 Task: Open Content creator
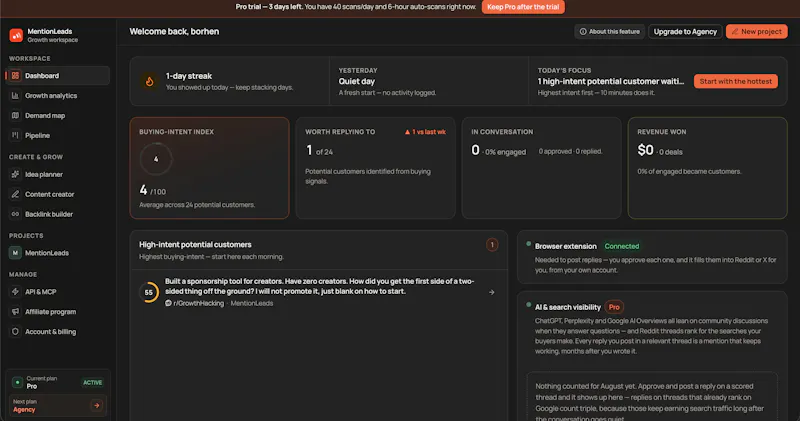point(58,194)
